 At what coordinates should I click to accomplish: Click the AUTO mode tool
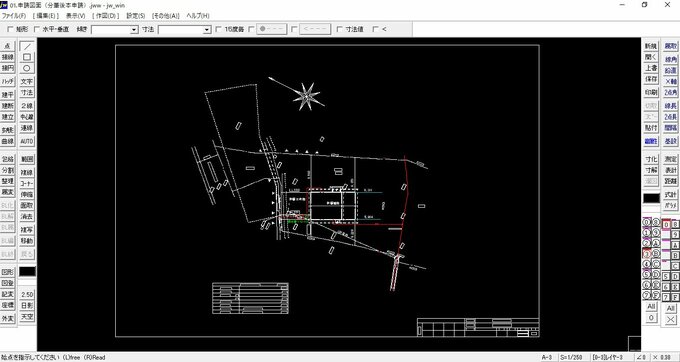point(27,141)
